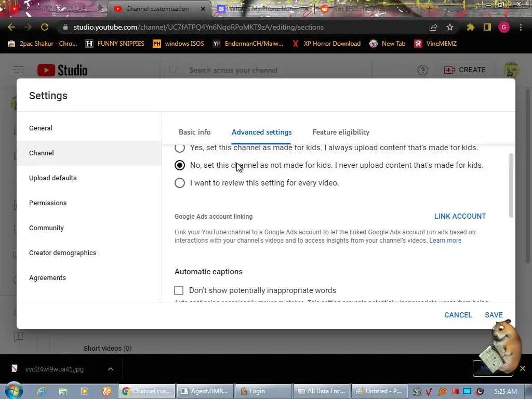
Task: Open the vvd24wi9wua41.jpg downloaded file
Action: pos(54,369)
